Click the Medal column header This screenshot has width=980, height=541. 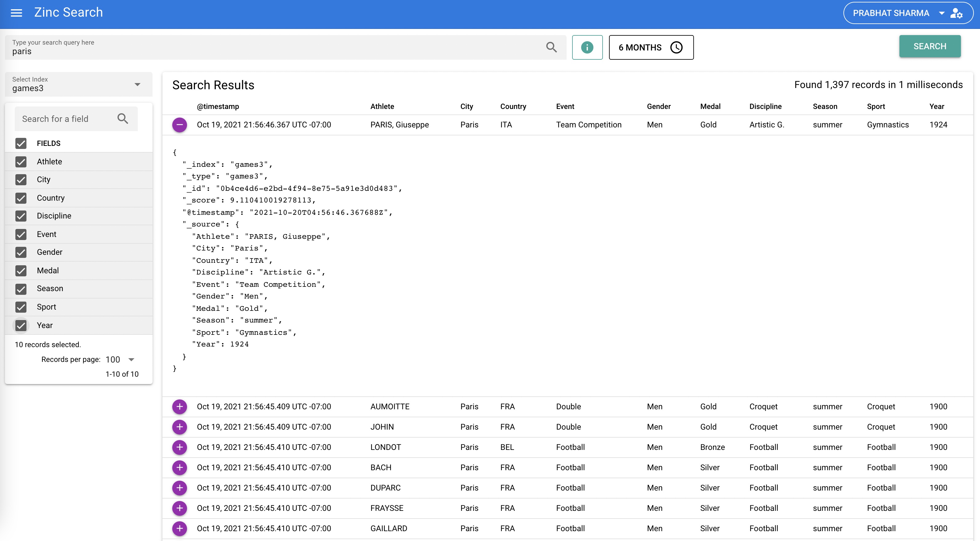[710, 106]
